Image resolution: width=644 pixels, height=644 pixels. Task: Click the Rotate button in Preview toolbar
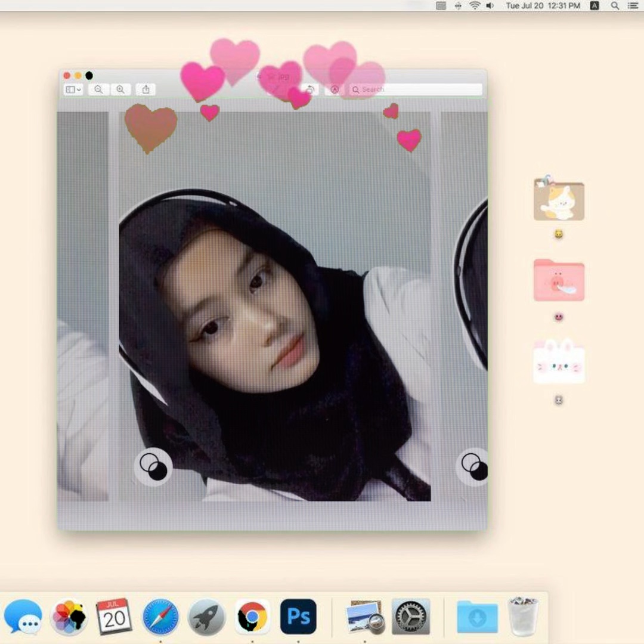[309, 89]
